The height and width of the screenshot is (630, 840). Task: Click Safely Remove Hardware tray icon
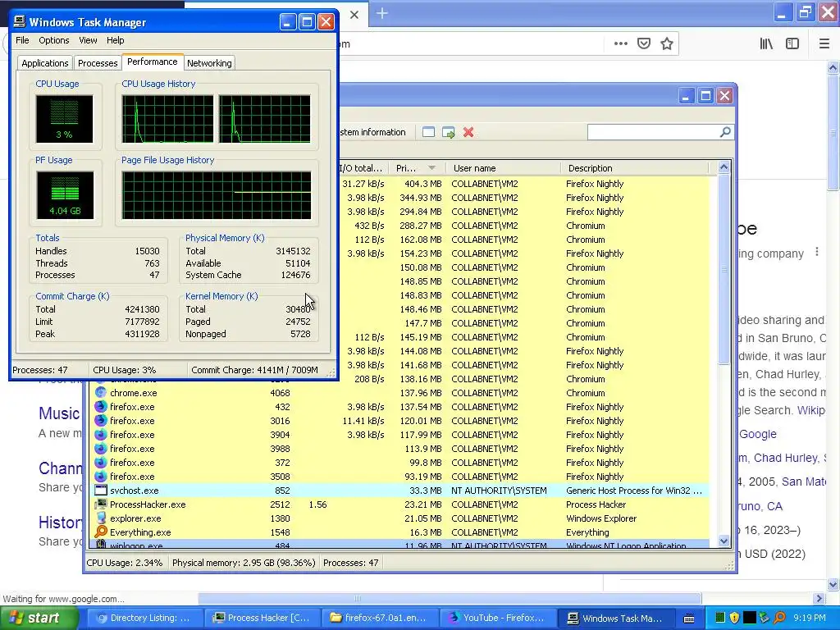pyautogui.click(x=765, y=618)
